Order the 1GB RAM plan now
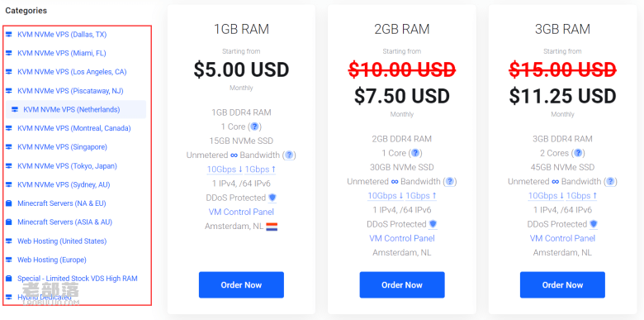This screenshot has width=644, height=320. point(241,284)
